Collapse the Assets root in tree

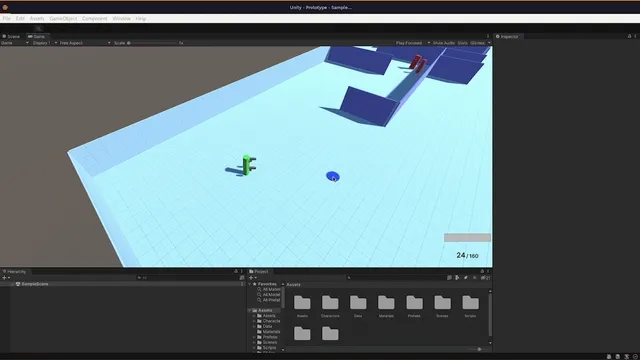[x=250, y=311]
